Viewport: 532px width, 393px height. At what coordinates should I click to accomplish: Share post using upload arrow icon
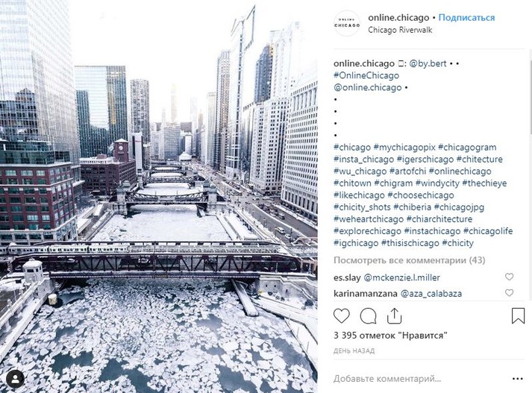[394, 315]
